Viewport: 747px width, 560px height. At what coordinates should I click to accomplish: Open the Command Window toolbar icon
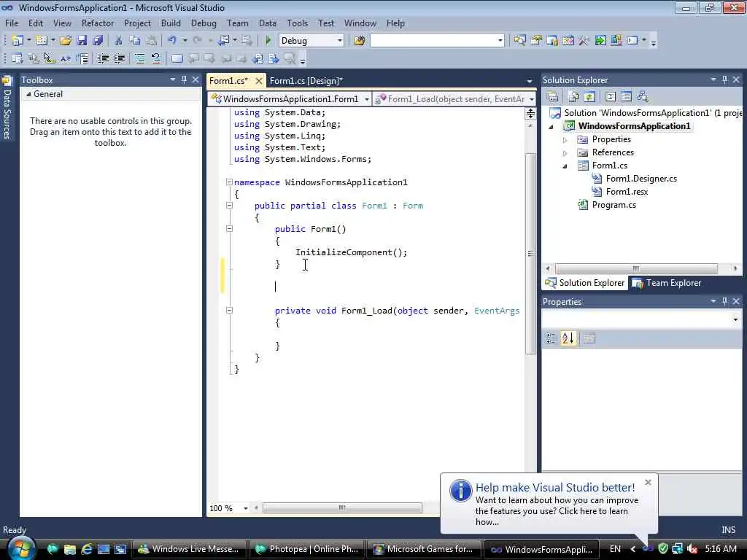[632, 41]
